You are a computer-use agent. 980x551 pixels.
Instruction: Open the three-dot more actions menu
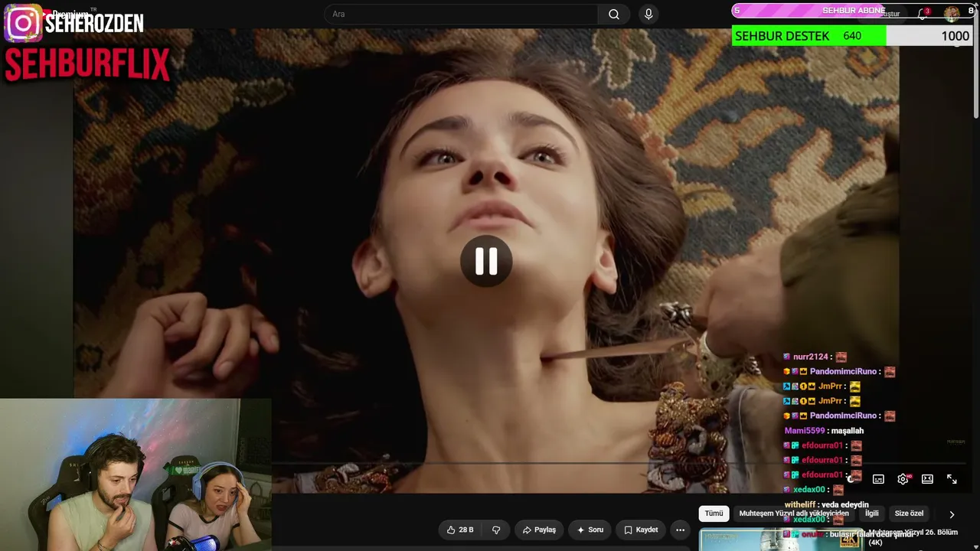click(680, 530)
